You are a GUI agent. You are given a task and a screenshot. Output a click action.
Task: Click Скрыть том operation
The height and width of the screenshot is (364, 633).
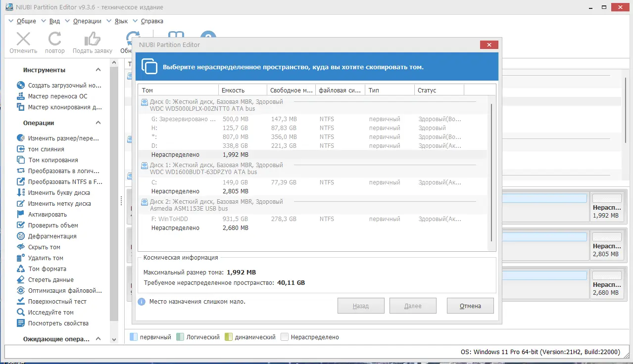[39, 247]
